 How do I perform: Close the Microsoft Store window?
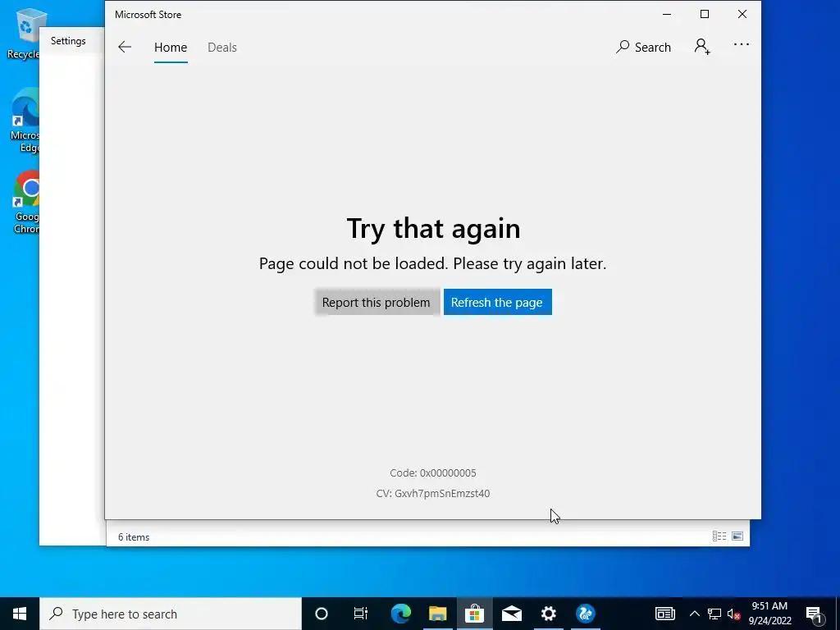coord(742,15)
